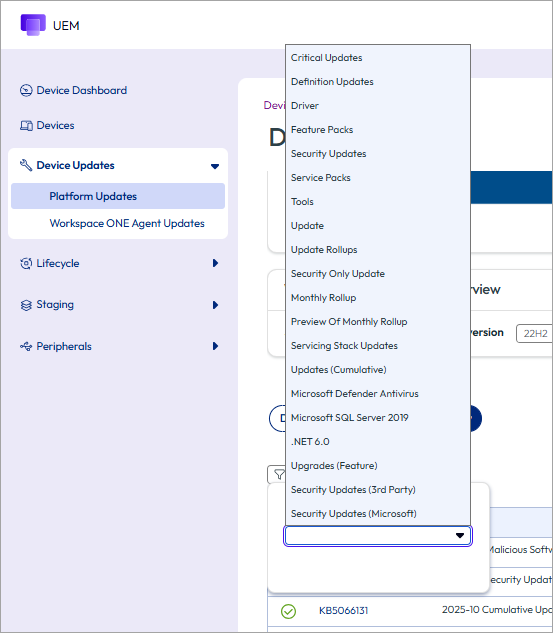Open Staging menu item

click(55, 305)
